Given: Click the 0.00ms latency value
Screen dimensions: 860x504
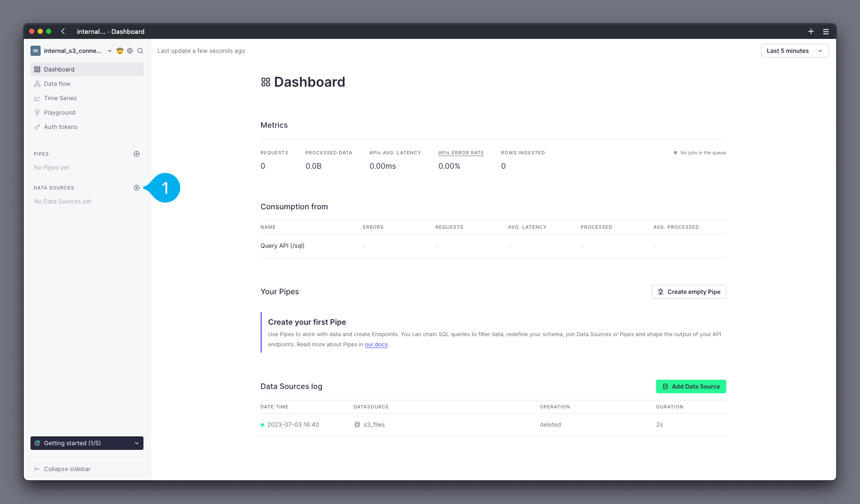Looking at the screenshot, I should [383, 166].
